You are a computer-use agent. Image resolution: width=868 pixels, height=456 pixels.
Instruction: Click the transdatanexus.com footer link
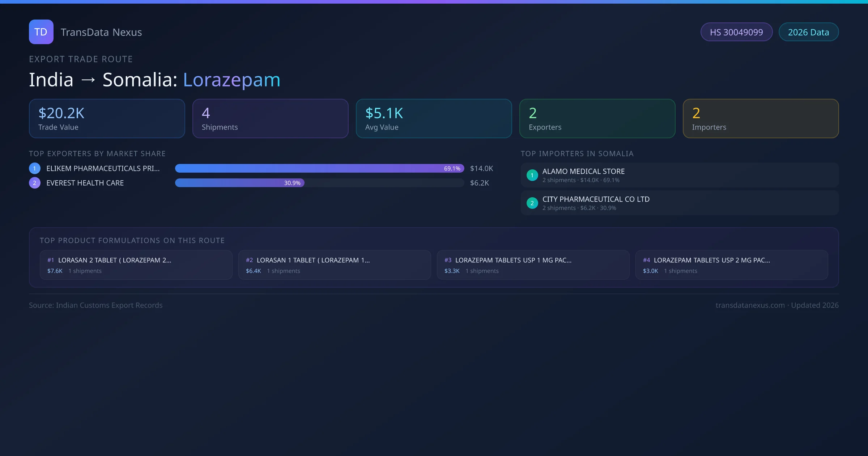pyautogui.click(x=750, y=305)
